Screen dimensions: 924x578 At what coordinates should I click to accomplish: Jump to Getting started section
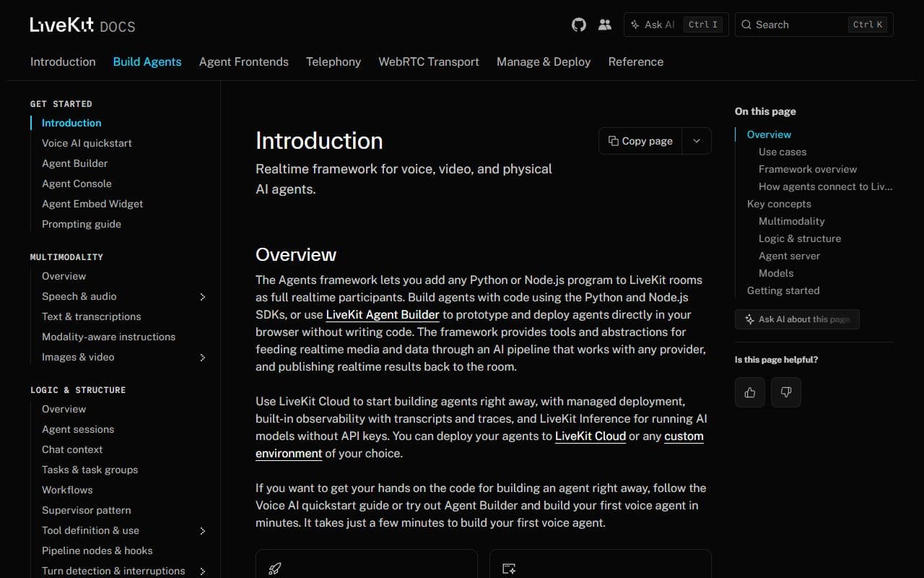tap(783, 290)
